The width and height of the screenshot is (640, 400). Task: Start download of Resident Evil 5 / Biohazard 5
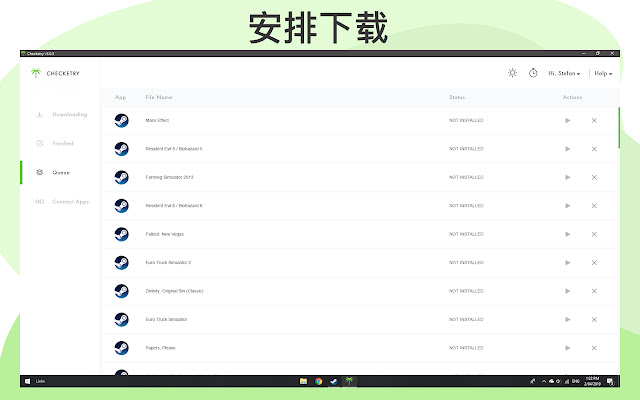click(x=567, y=149)
